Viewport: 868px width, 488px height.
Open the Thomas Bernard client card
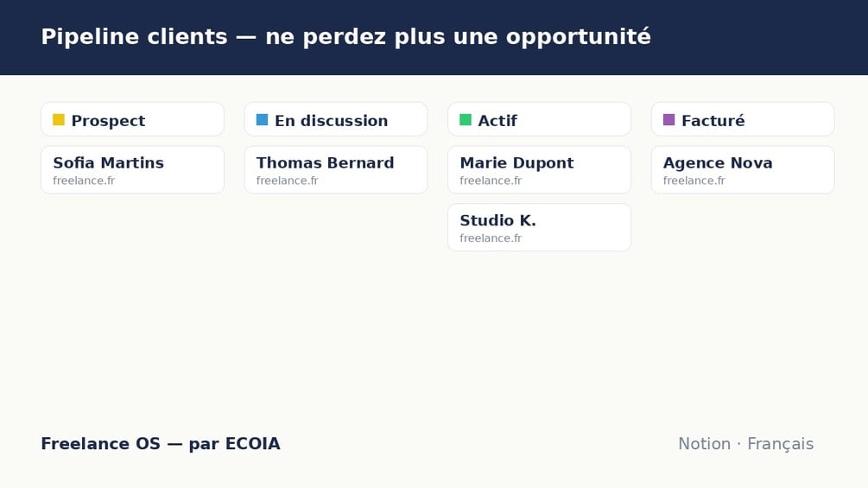point(336,170)
